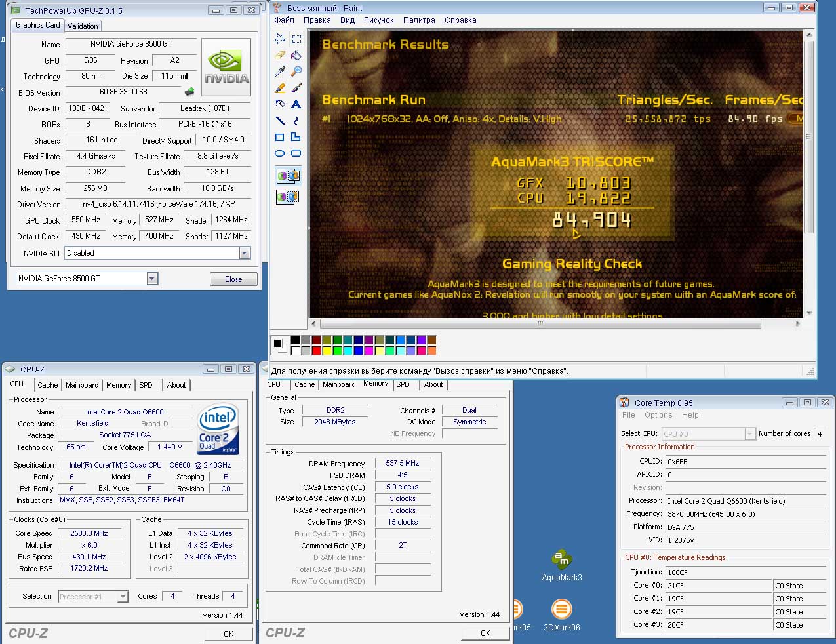Viewport: 836px width, 644px height.
Task: Click the Driver Version field in GPU-Z
Action: (157, 204)
